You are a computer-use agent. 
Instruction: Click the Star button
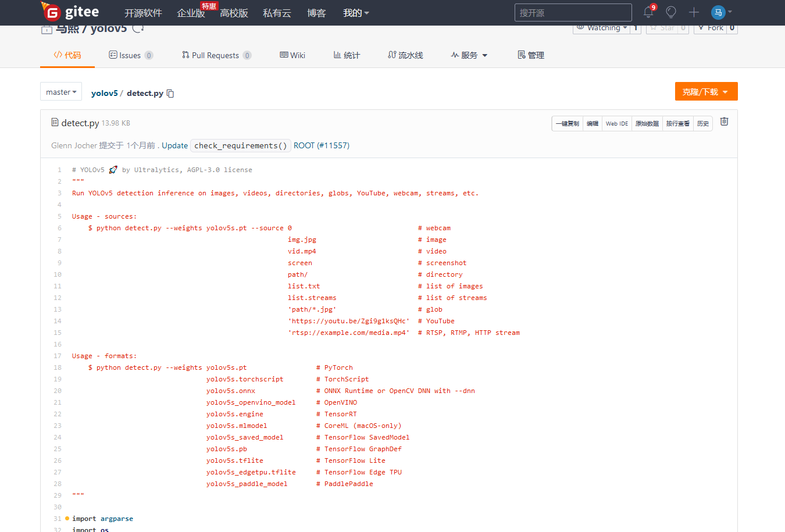(x=662, y=28)
